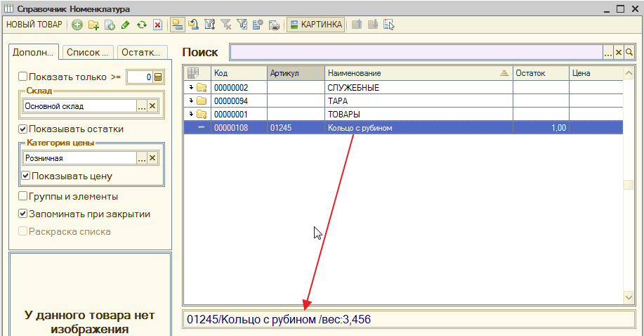
Task: Open selection for Основной склад (... button)
Action: (x=142, y=106)
